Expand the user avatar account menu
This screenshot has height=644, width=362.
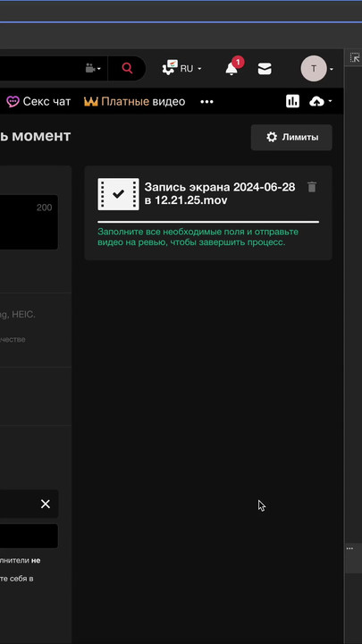(332, 69)
